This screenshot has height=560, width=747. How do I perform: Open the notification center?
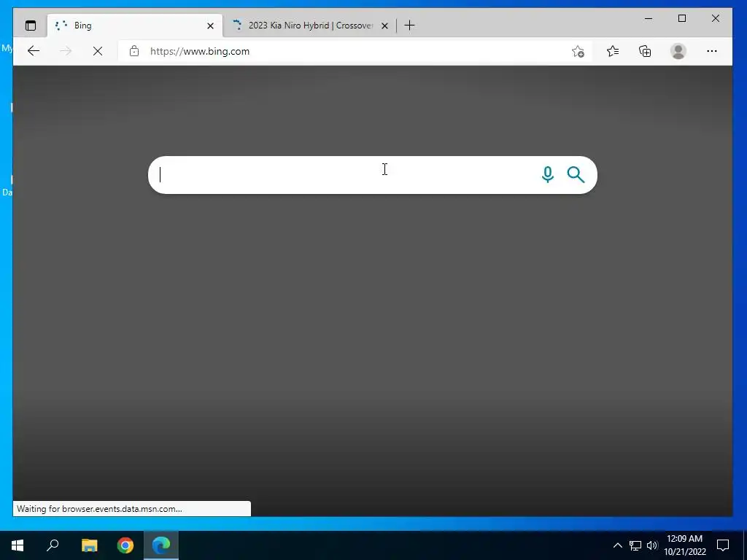[723, 545]
